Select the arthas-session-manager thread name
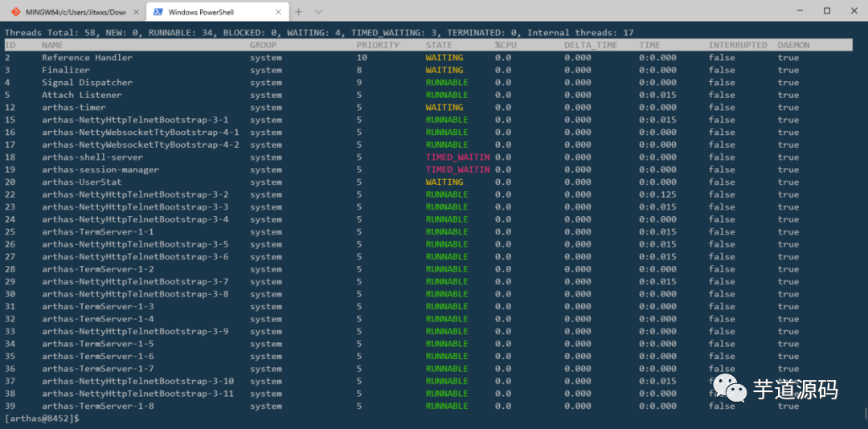The width and height of the screenshot is (868, 429). pyautogui.click(x=100, y=170)
